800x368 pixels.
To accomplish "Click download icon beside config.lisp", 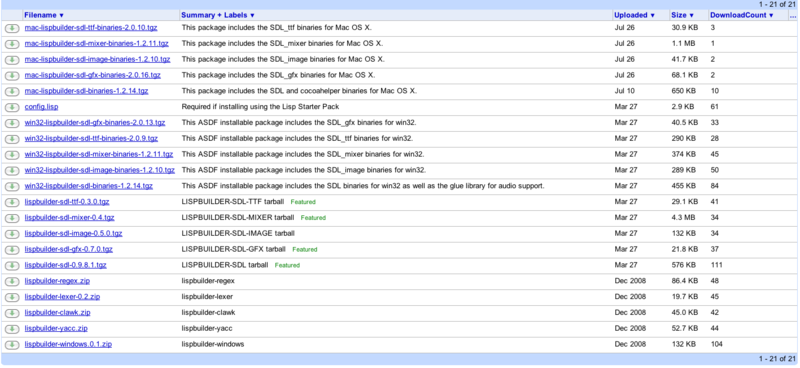I will click(x=11, y=107).
